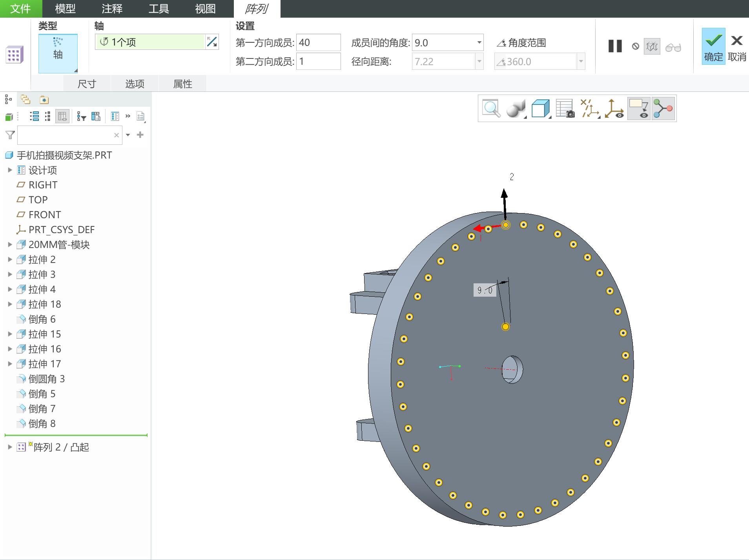Open the datum display filters icon
Image resolution: width=749 pixels, height=560 pixels.
point(590,108)
